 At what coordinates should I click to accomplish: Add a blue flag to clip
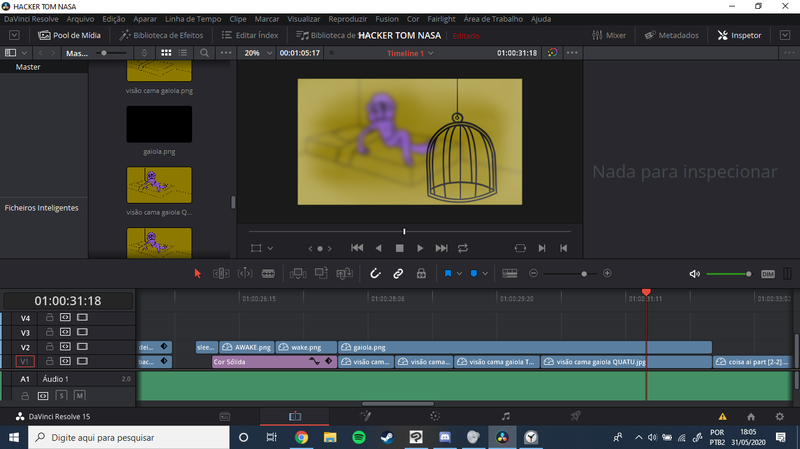[x=447, y=273]
